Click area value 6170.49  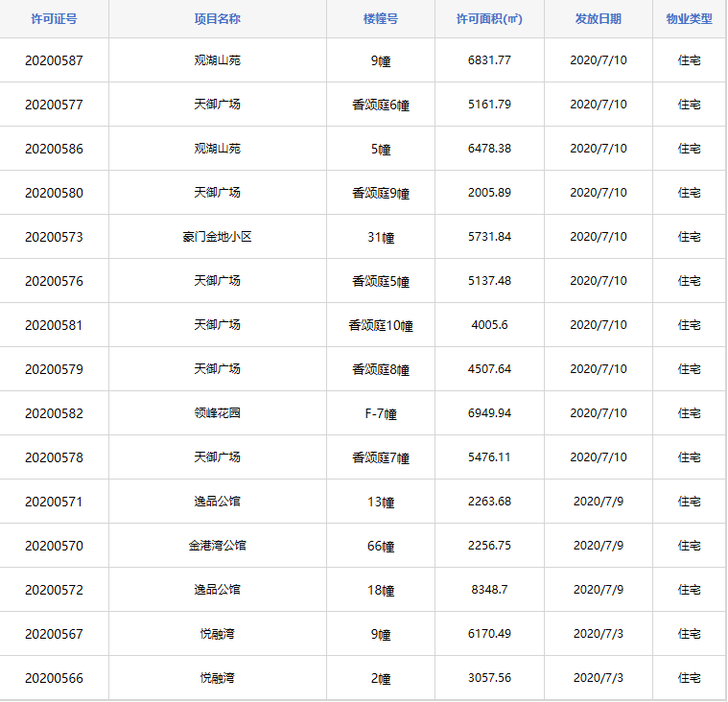tap(489, 634)
